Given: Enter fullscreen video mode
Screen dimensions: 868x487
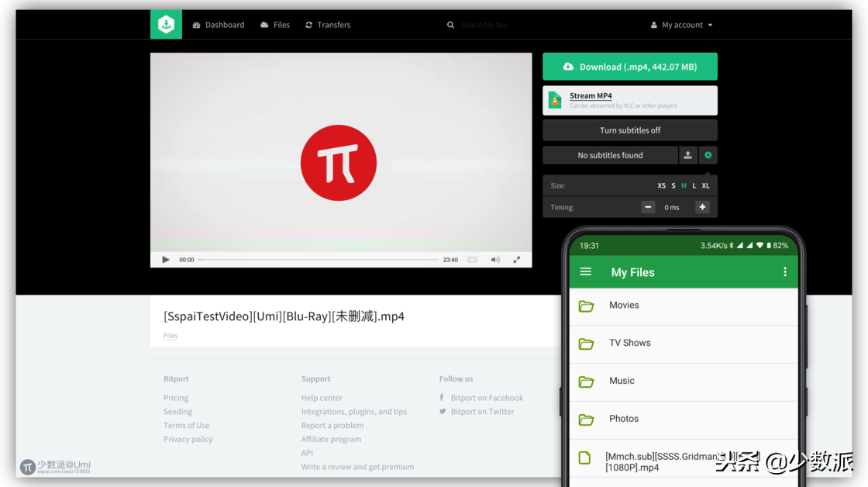Looking at the screenshot, I should point(516,259).
